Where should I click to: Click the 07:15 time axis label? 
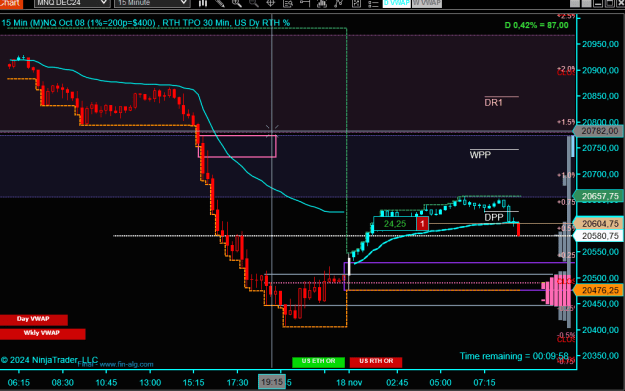coord(484,383)
